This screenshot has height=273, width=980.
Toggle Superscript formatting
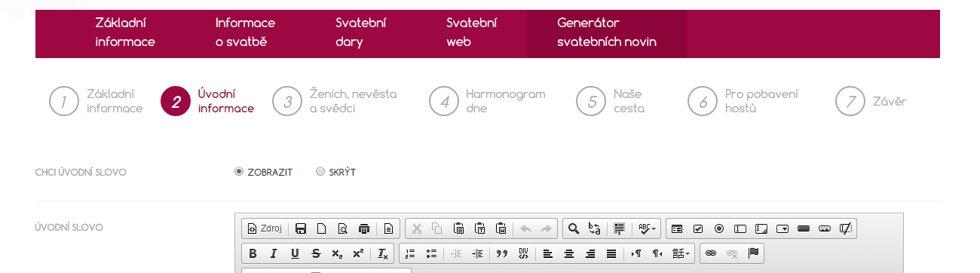click(358, 253)
